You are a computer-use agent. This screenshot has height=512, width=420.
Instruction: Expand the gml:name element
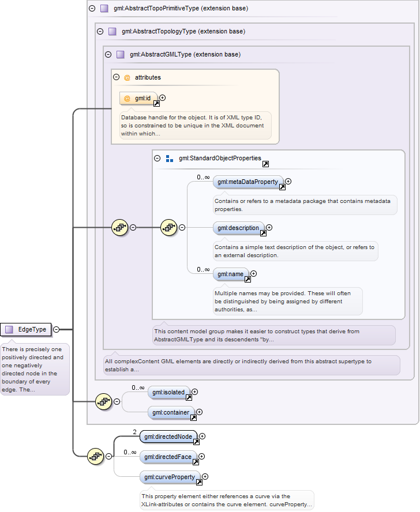point(253,274)
